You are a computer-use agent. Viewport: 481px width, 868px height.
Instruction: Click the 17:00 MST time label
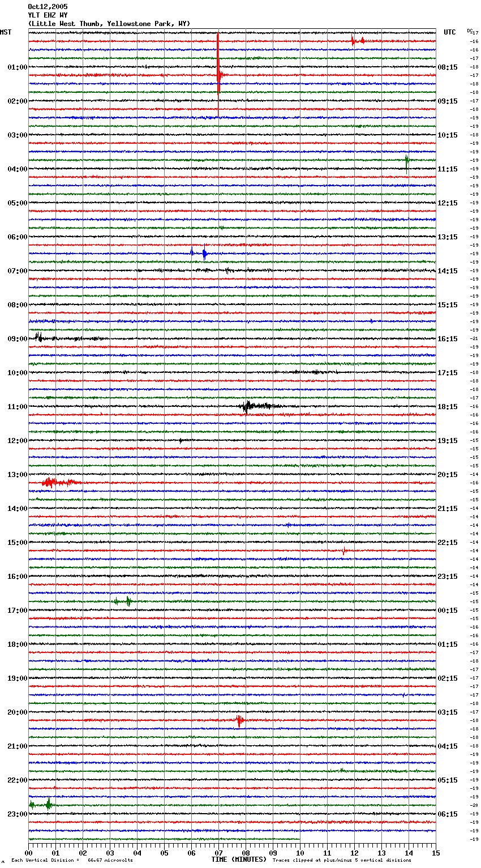(x=18, y=611)
